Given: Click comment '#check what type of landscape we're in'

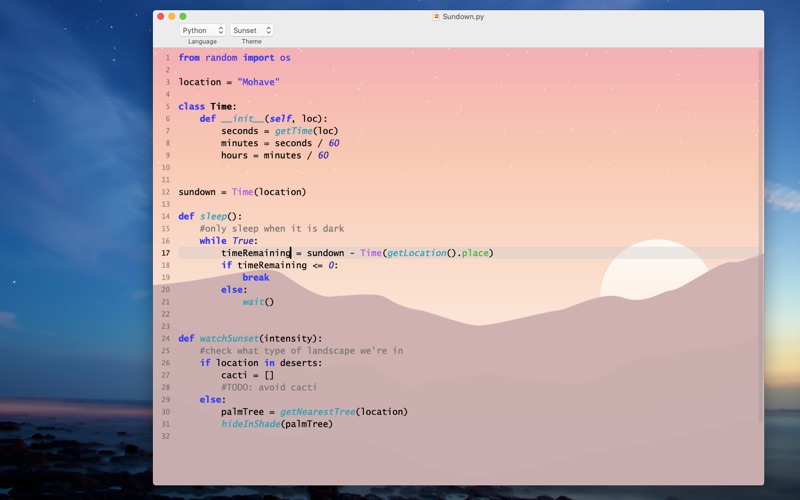Looking at the screenshot, I should [x=301, y=351].
